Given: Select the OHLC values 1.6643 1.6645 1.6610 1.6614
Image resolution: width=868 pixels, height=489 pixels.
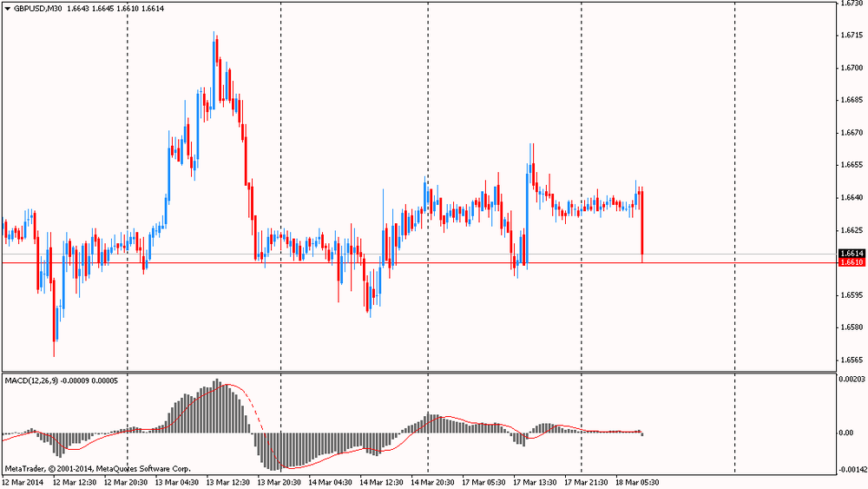Looking at the screenshot, I should [115, 9].
